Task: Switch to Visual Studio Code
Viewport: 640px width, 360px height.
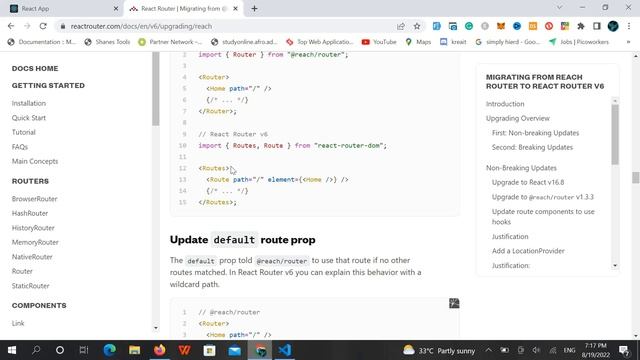Action: (x=284, y=350)
